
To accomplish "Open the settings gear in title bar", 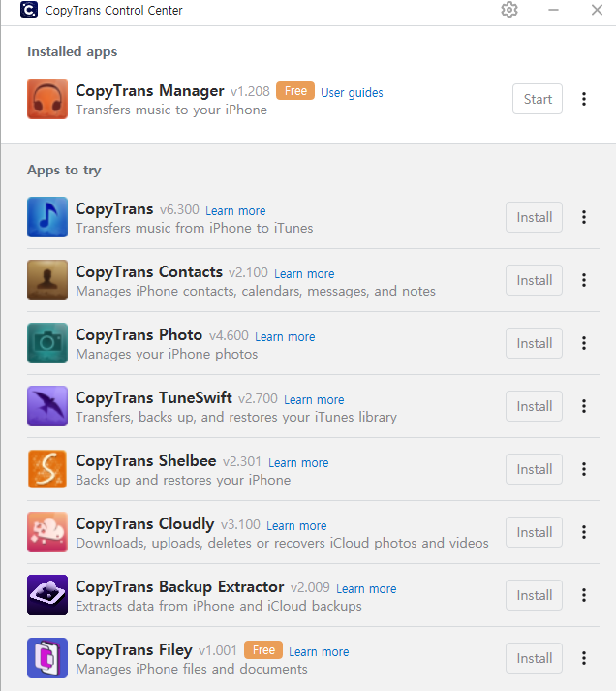I will click(x=509, y=10).
